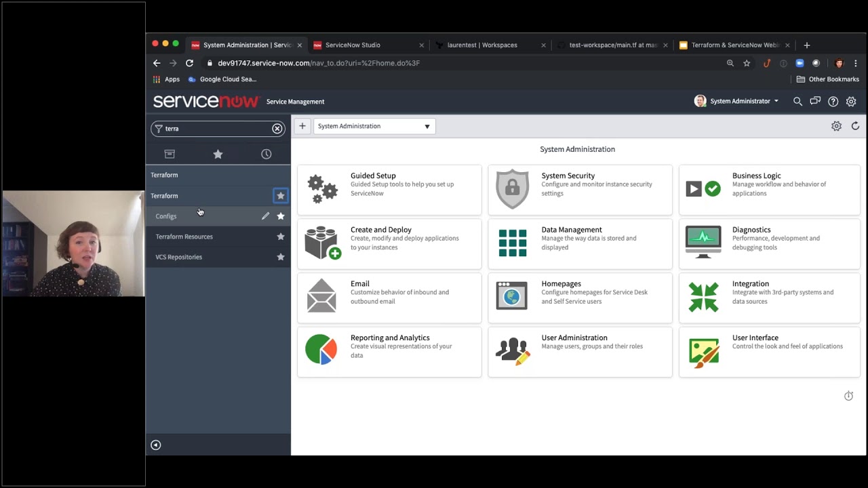The width and height of the screenshot is (868, 488).
Task: Clear the navigator filter text
Action: [277, 129]
